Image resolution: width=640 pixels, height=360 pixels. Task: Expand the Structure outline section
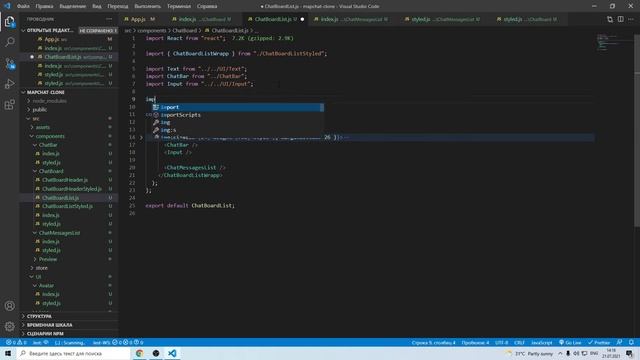tap(69, 316)
